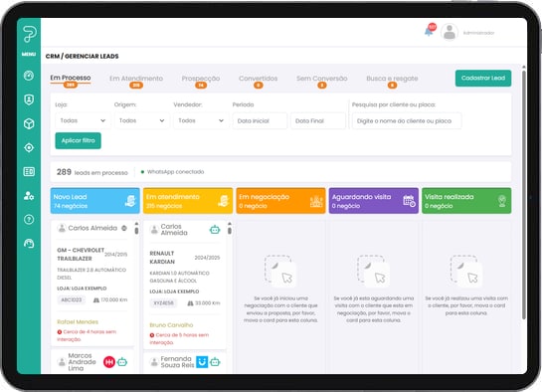Open the Loja dropdown

[x=83, y=120]
